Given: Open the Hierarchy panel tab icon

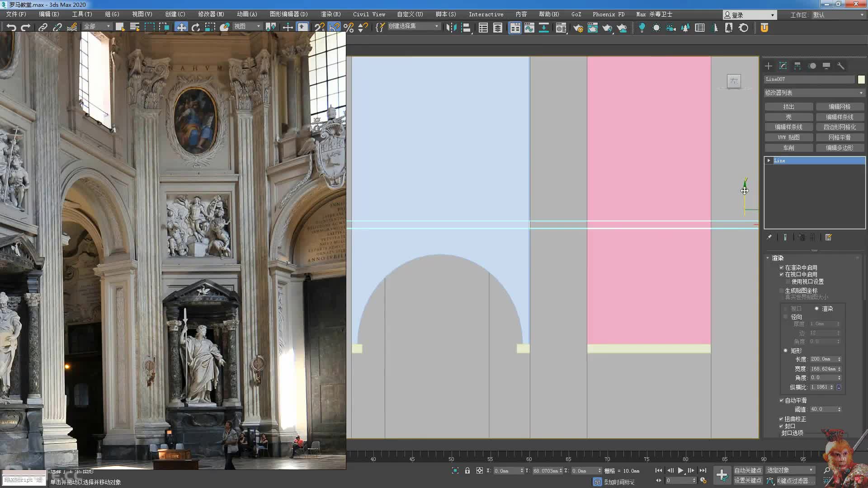Looking at the screenshot, I should pos(797,66).
